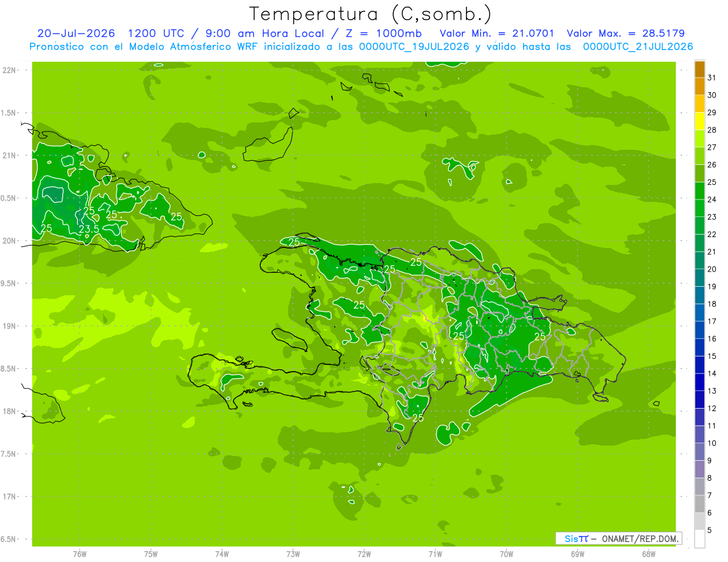Click the "1.5N" latitude axis label
The height and width of the screenshot is (562, 728).
9,113
